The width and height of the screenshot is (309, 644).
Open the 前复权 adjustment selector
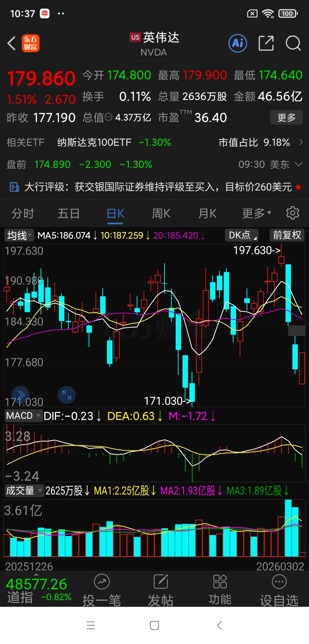(x=287, y=235)
